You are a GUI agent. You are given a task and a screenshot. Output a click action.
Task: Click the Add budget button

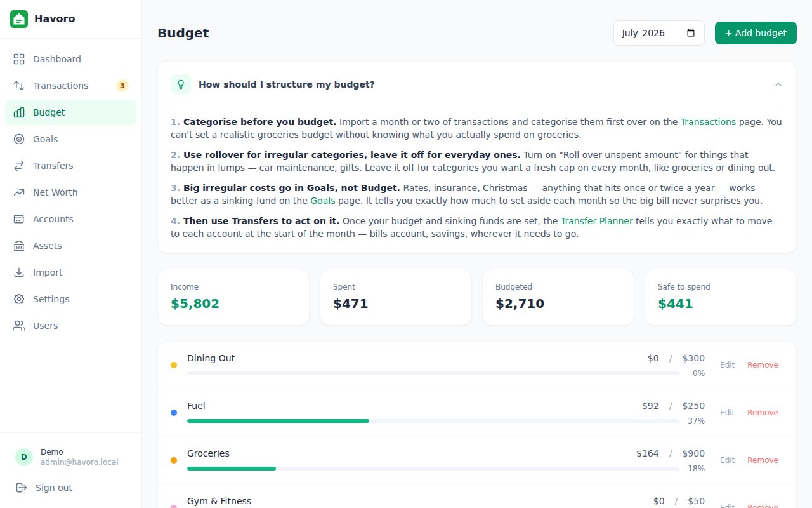click(756, 33)
